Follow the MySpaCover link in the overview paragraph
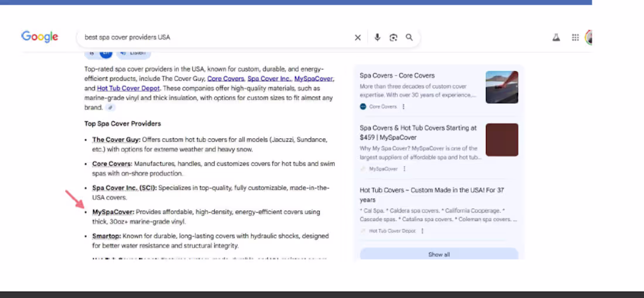 [314, 78]
